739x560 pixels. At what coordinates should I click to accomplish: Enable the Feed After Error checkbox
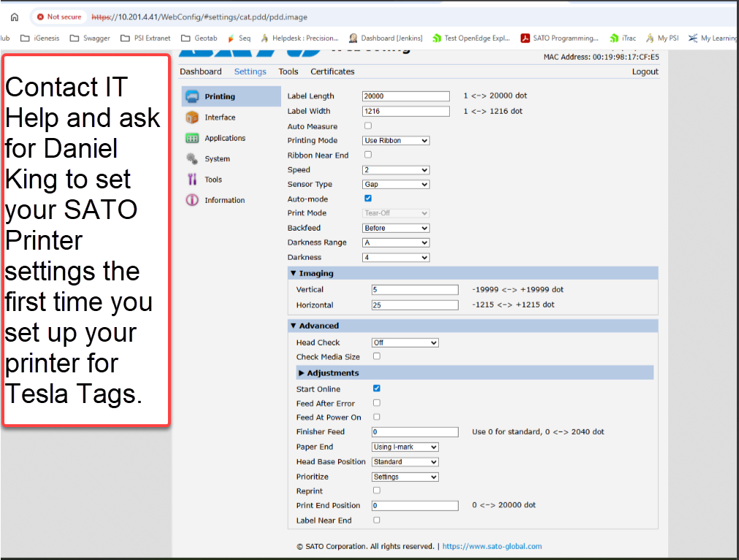tap(377, 403)
